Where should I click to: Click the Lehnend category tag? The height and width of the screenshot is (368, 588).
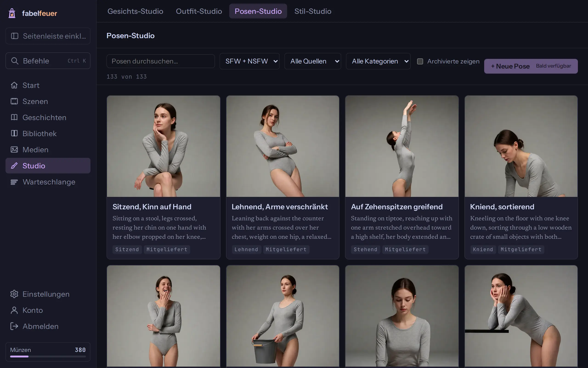pos(246,250)
